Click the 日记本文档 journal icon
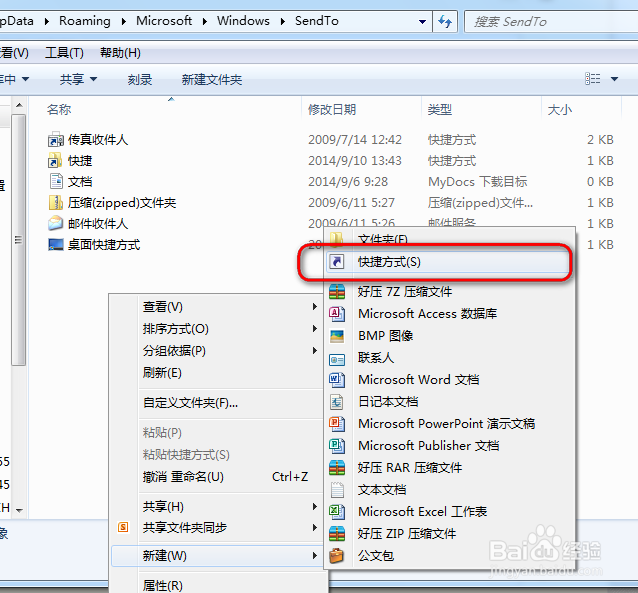 pyautogui.click(x=336, y=402)
